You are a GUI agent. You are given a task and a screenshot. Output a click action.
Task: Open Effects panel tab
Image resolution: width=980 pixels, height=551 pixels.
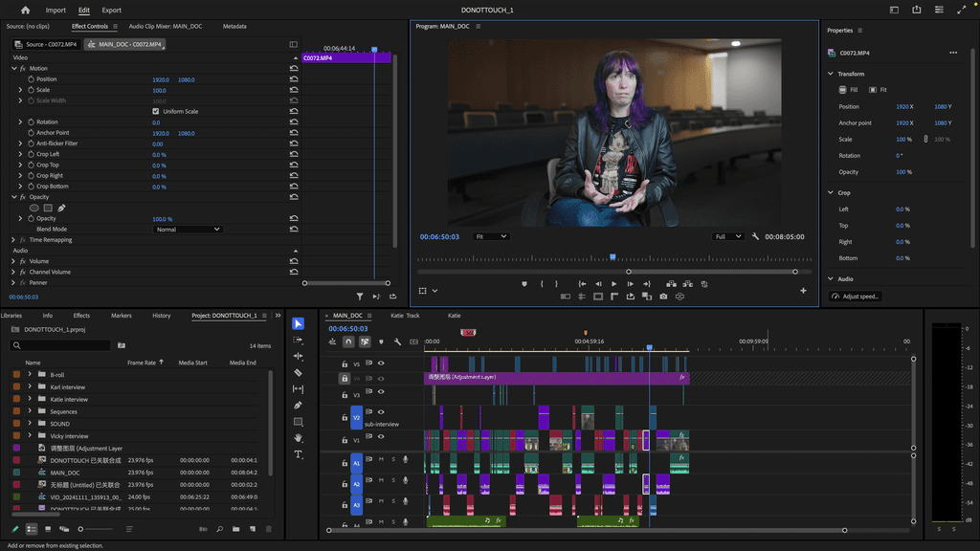point(81,316)
